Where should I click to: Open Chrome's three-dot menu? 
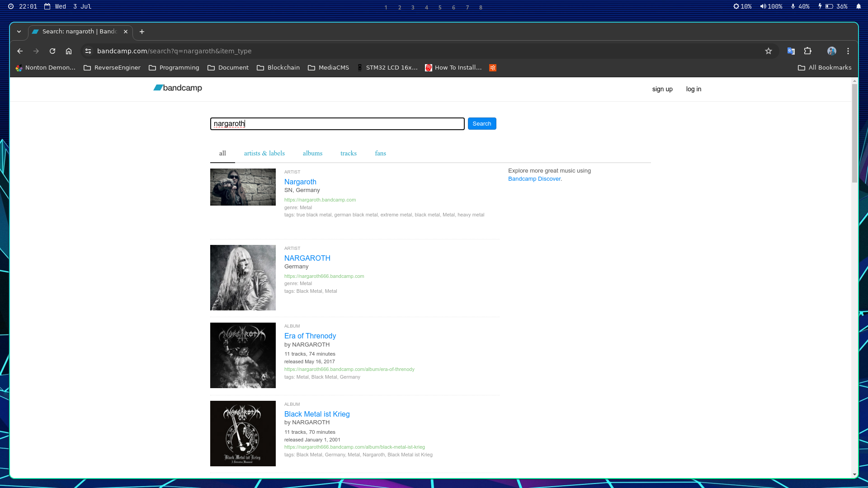click(x=848, y=51)
